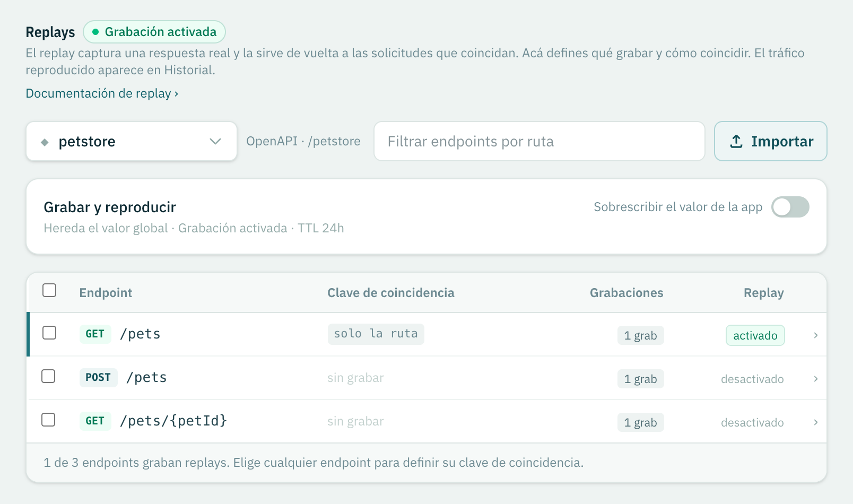Click sin grabar in GET /pets/{petId} row

coord(355,421)
